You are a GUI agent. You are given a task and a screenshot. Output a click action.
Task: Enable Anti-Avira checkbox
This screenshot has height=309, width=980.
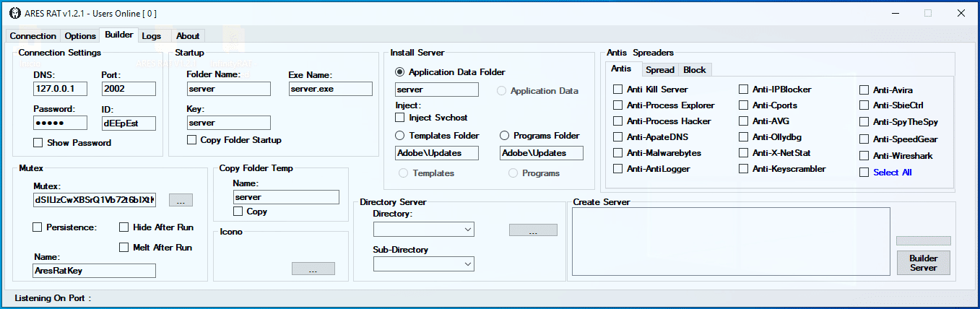(886, 90)
